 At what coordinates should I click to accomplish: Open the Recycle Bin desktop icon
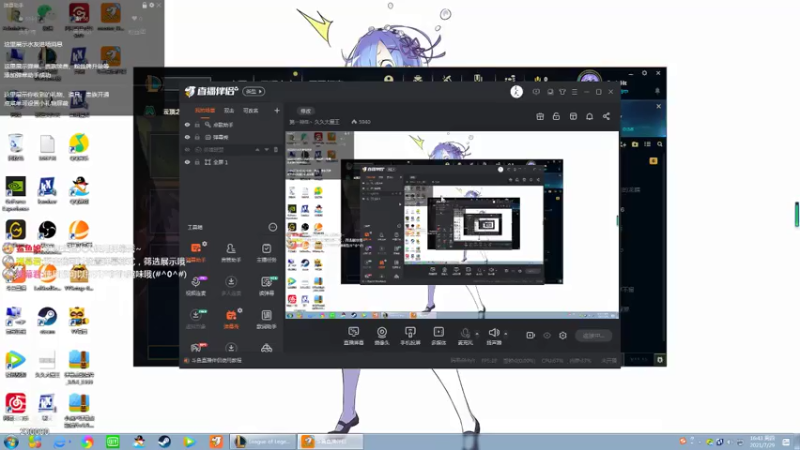coord(16,147)
